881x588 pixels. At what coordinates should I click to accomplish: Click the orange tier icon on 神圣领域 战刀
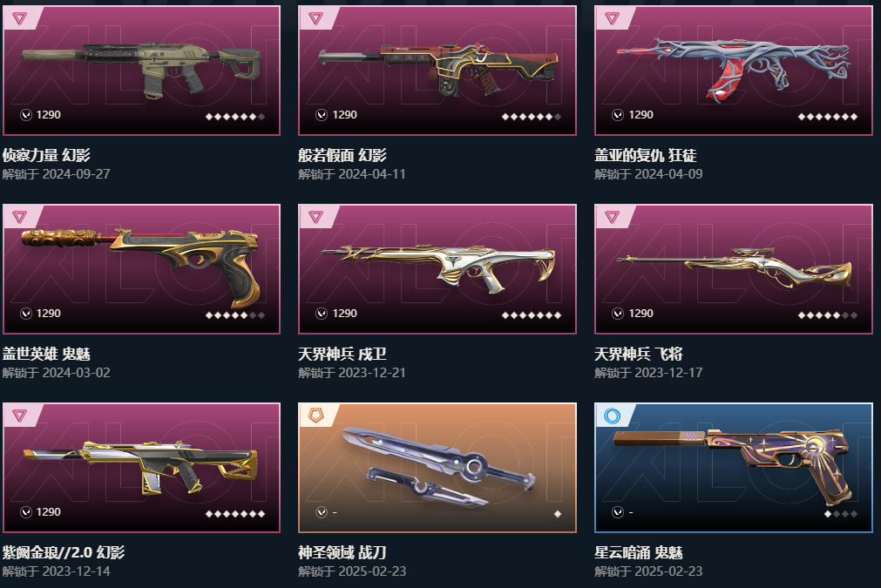click(315, 416)
